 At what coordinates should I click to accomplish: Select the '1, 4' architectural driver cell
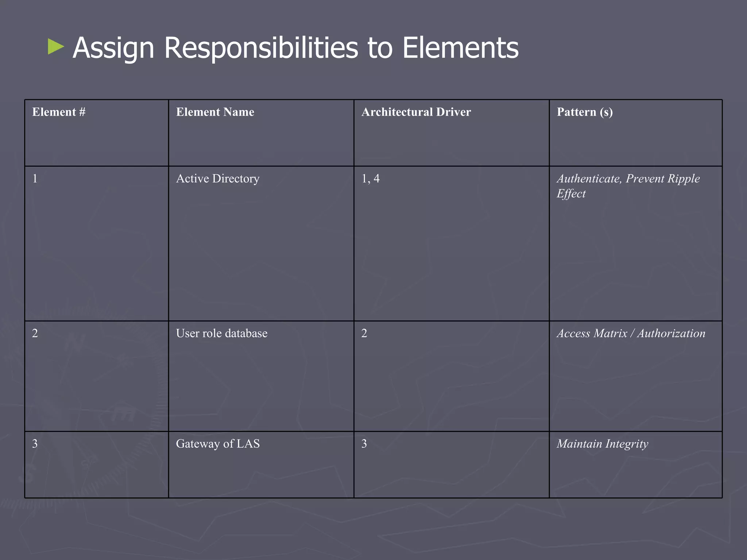(452, 244)
